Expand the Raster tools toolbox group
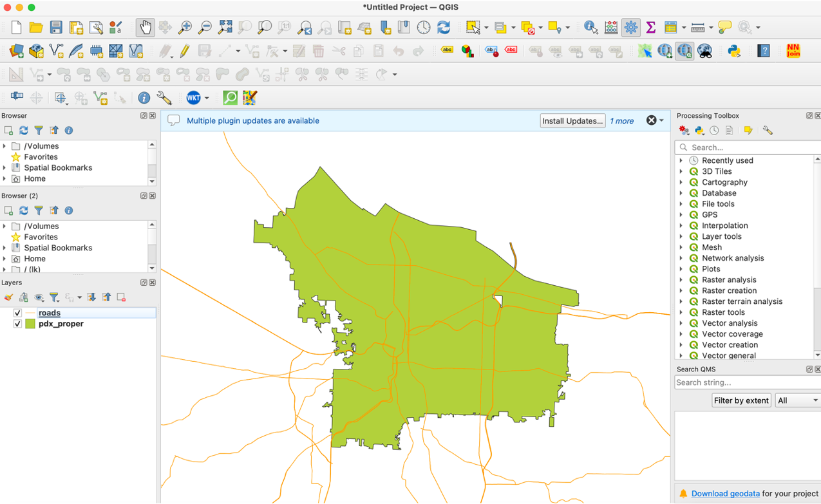 pos(681,312)
